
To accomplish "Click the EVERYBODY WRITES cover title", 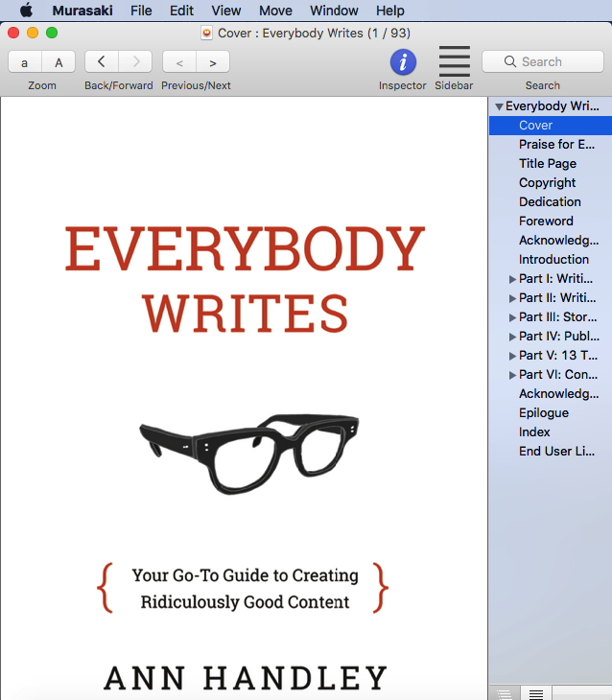I will coord(245,280).
